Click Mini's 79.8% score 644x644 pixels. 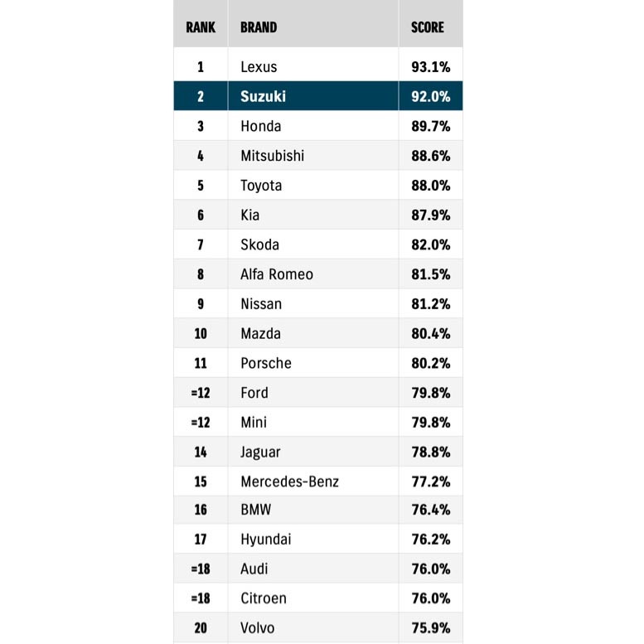click(x=431, y=423)
